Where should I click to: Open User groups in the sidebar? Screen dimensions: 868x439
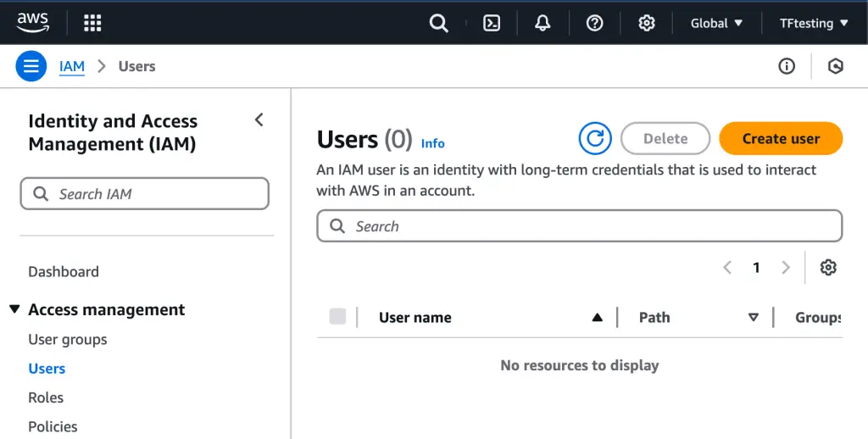(68, 339)
